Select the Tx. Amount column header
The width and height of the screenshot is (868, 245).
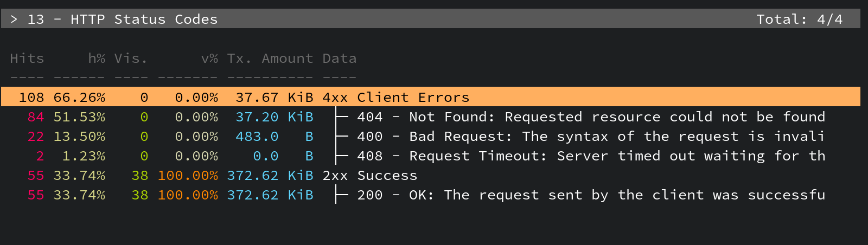(270, 59)
